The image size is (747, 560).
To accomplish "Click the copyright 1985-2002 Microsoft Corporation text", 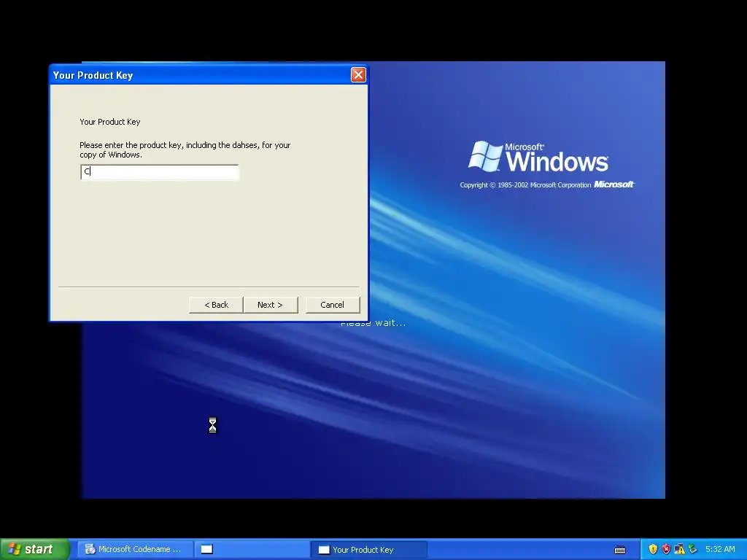I will point(525,184).
